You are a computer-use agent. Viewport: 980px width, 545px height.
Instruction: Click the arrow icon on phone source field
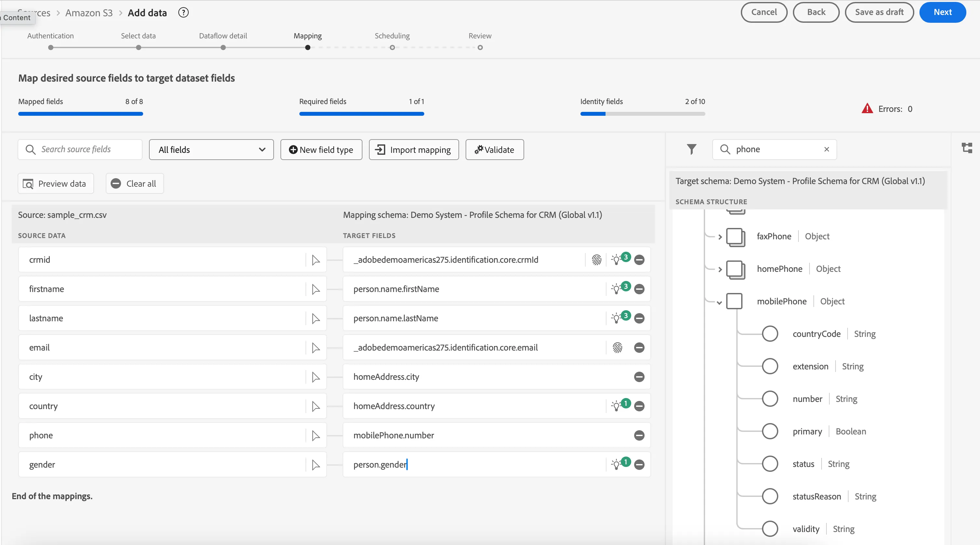[x=315, y=435]
